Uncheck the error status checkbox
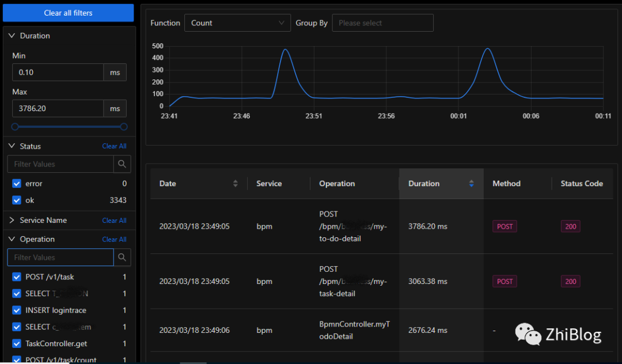 (17, 184)
